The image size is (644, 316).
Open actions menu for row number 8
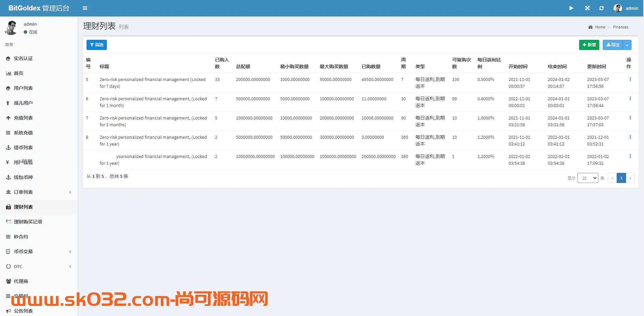(x=630, y=137)
